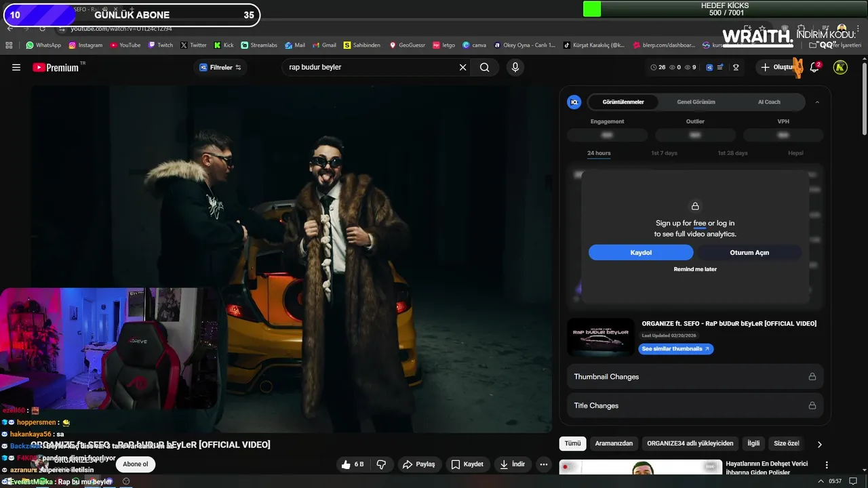Open the letgo bookmark
868x488 pixels.
pyautogui.click(x=444, y=45)
